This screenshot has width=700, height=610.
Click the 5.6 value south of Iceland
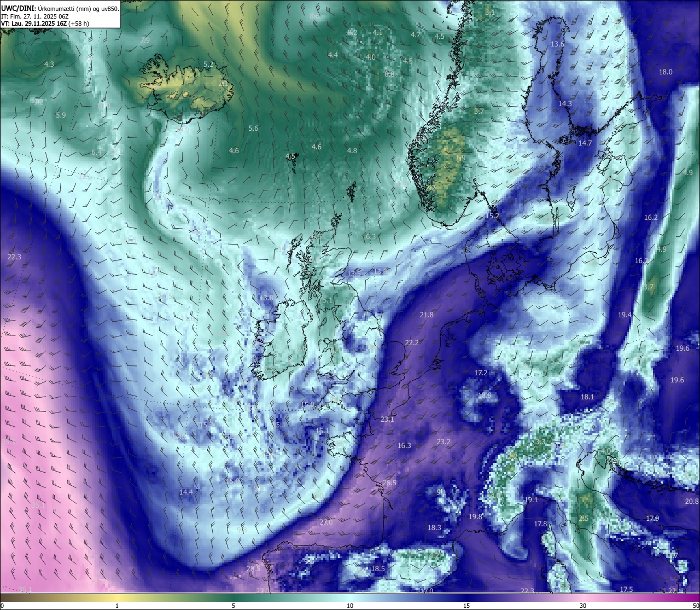tap(253, 129)
